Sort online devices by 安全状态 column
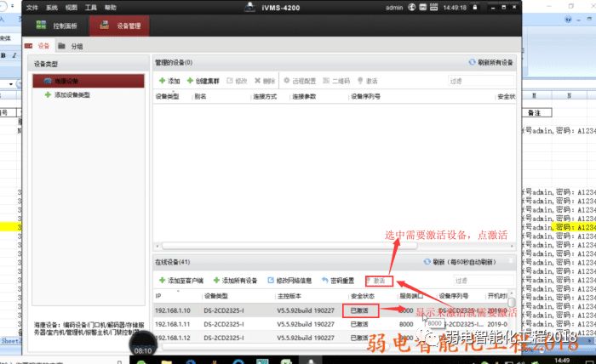 coord(362,296)
